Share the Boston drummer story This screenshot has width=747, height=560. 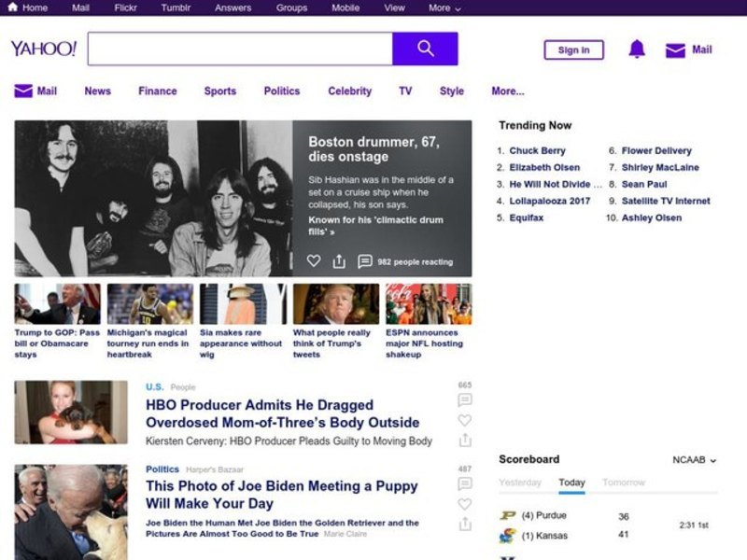[339, 261]
